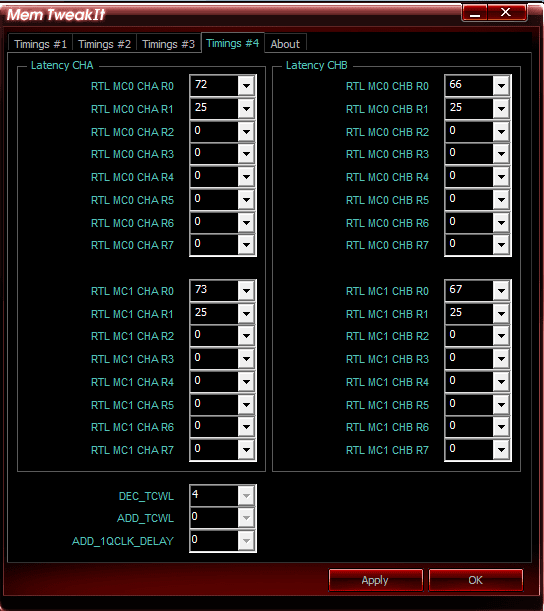544x611 pixels.
Task: Click the 'Latency CHB' group label
Action: click(316, 65)
